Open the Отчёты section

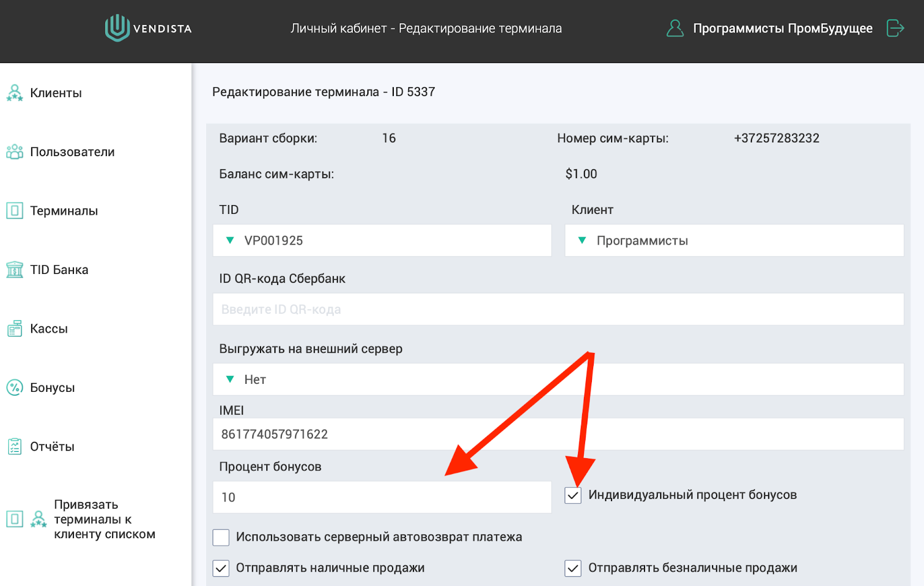tap(52, 447)
